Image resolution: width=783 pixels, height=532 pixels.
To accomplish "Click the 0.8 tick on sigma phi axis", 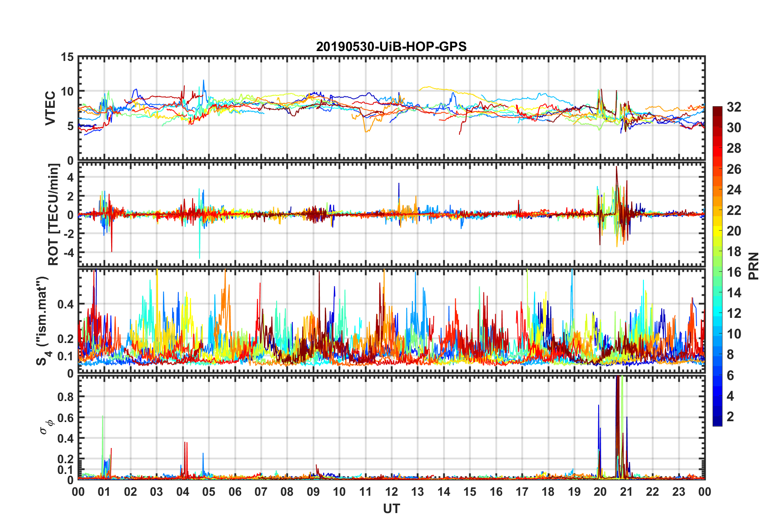I will [66, 397].
